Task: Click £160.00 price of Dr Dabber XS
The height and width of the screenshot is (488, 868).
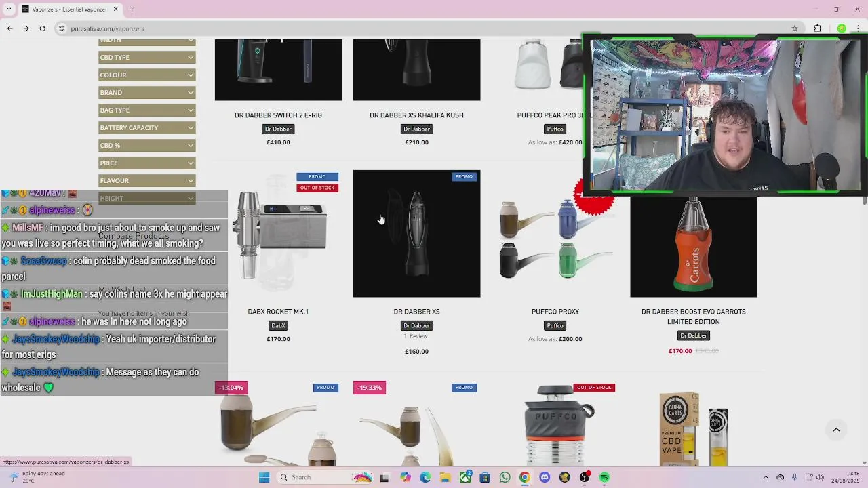Action: point(416,352)
